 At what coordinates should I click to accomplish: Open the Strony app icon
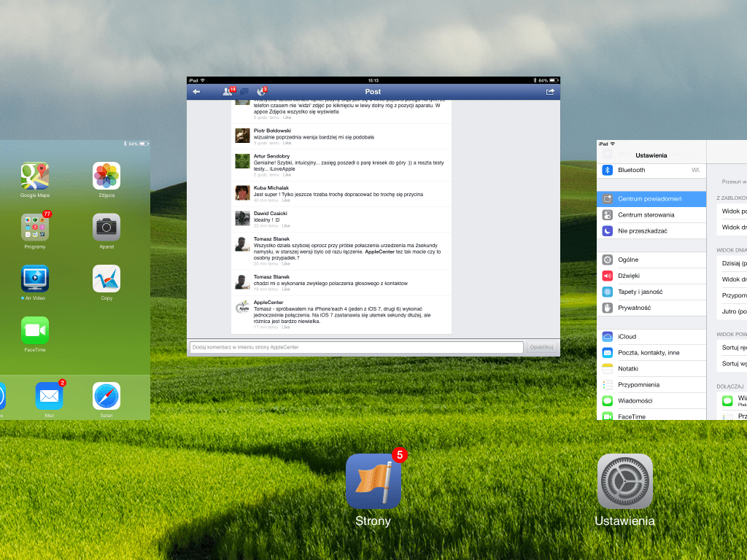click(x=373, y=481)
